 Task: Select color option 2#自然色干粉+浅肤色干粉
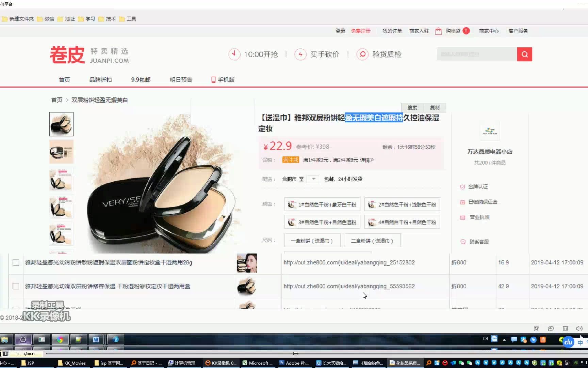point(402,204)
